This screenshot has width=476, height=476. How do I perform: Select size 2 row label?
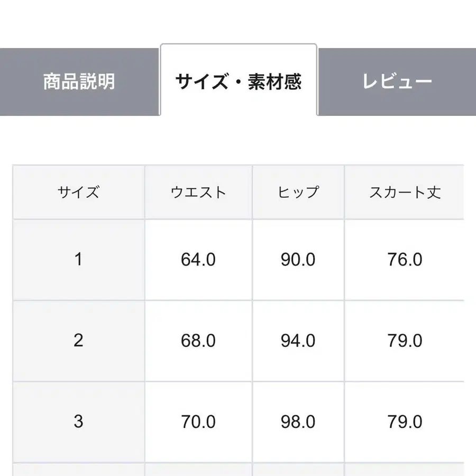(x=78, y=341)
